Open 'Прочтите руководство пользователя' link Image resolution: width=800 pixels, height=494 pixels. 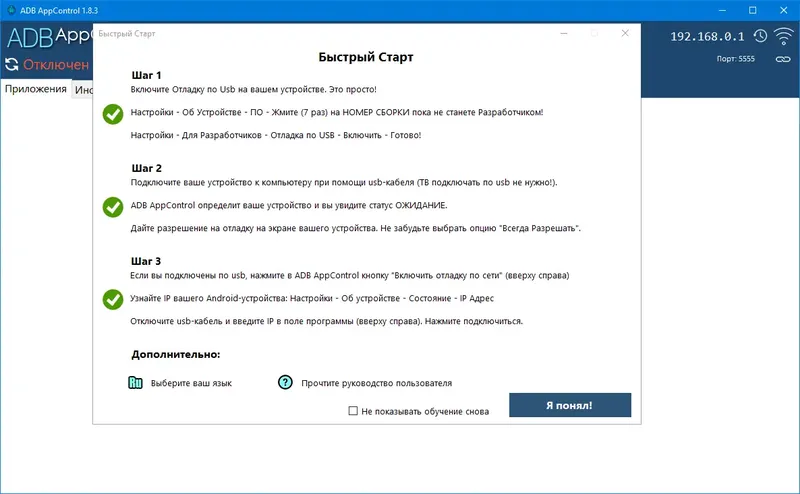377,383
